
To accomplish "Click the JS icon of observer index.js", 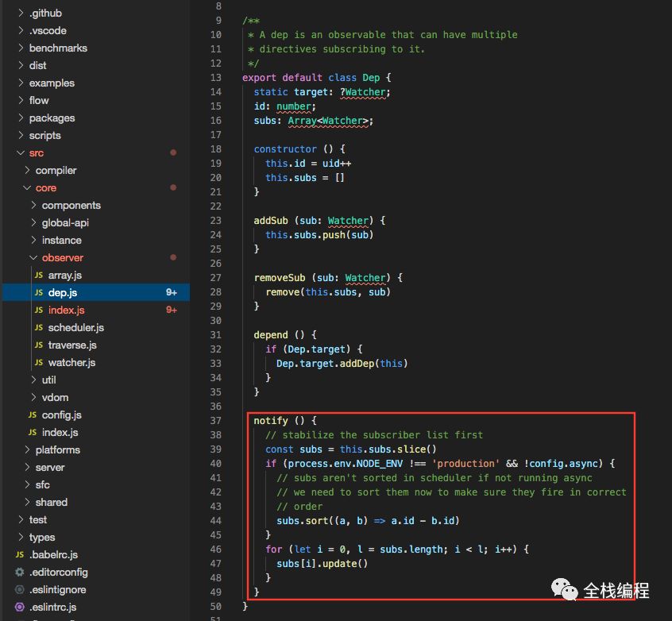I will [x=39, y=310].
